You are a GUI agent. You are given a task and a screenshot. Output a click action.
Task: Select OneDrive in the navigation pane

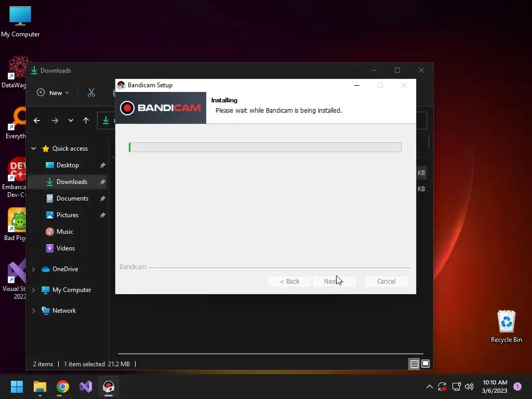[65, 269]
